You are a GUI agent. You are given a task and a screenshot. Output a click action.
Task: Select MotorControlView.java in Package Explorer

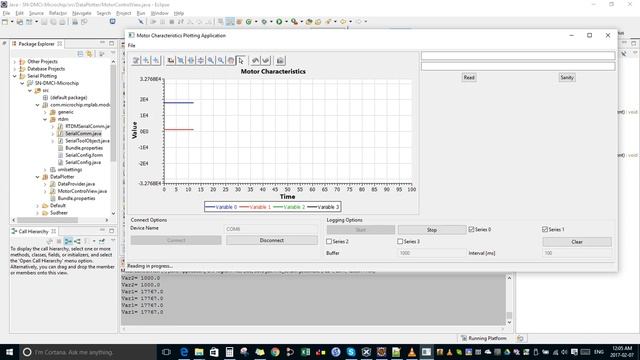pyautogui.click(x=82, y=191)
